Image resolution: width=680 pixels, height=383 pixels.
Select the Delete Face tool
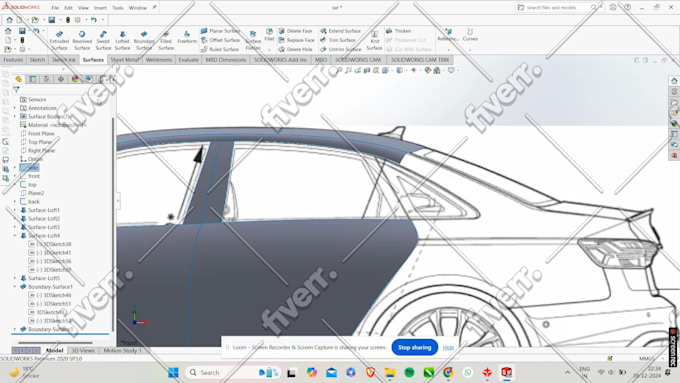click(295, 31)
